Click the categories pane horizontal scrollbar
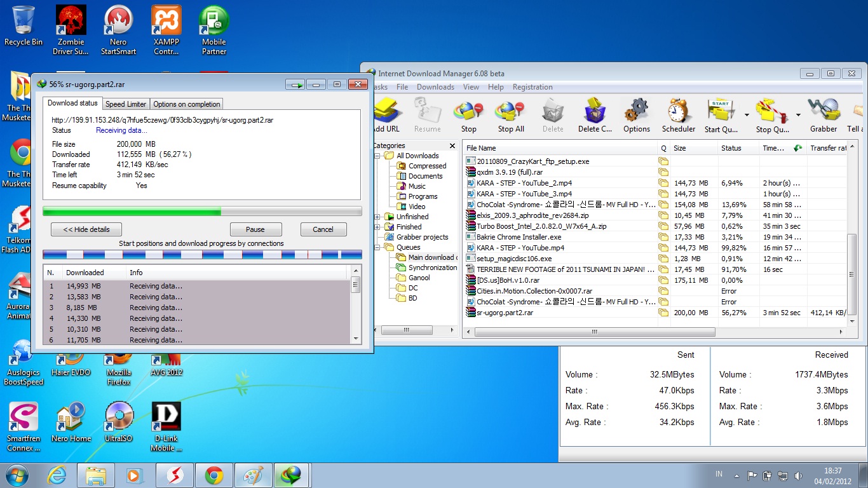The width and height of the screenshot is (868, 488). coord(405,330)
